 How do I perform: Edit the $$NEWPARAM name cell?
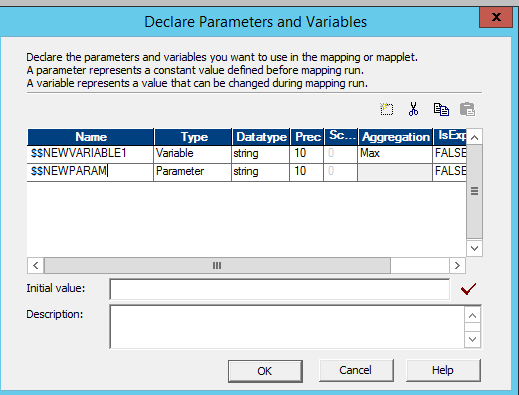pos(90,171)
